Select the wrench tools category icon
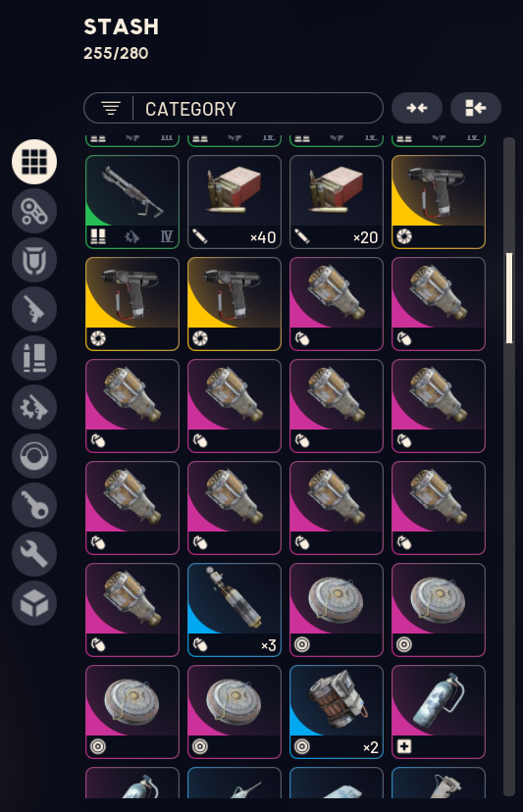The height and width of the screenshot is (812, 523). [34, 554]
